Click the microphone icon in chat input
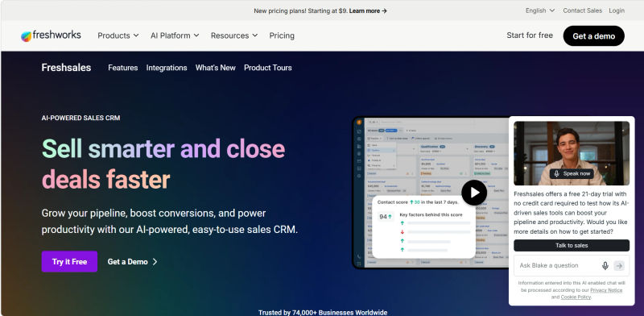The height and width of the screenshot is (316, 644). pos(605,266)
